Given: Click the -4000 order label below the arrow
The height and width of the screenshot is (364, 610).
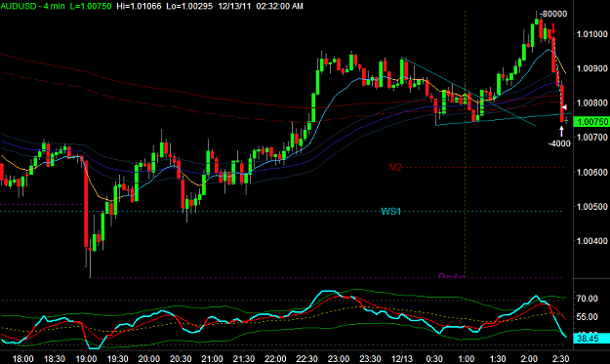Looking at the screenshot, I should pos(559,143).
